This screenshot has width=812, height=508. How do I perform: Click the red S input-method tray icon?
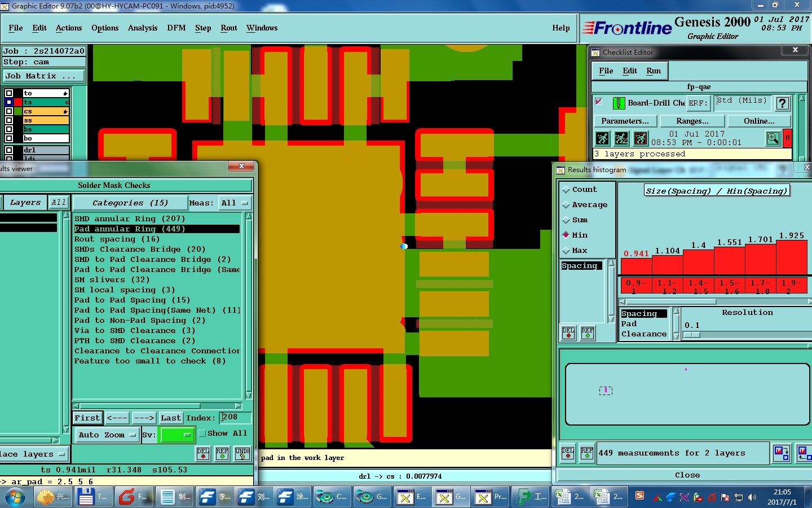pyautogui.click(x=639, y=496)
